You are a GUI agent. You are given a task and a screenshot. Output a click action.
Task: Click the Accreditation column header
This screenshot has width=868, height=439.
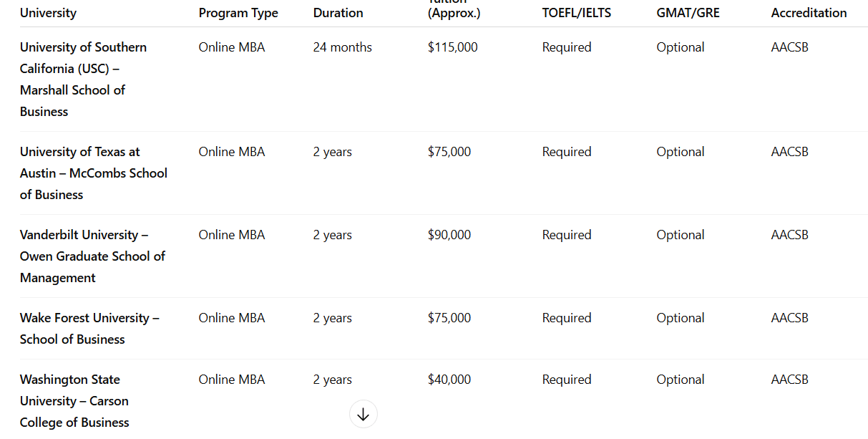point(809,13)
